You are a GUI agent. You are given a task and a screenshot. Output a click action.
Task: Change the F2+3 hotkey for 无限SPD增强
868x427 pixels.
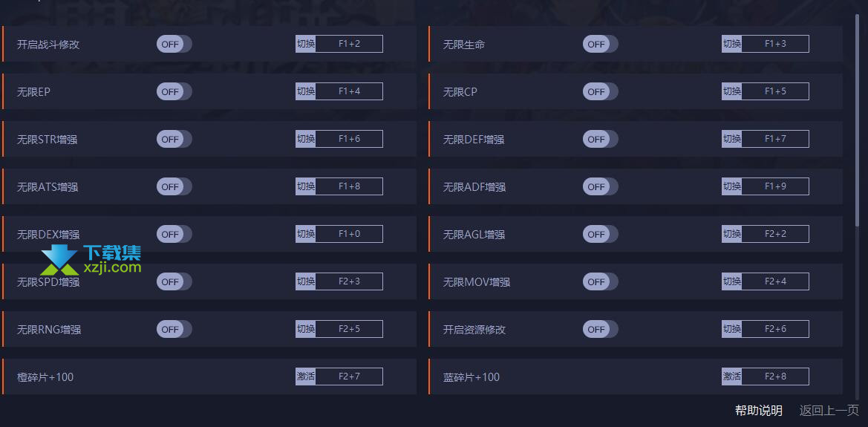click(349, 281)
